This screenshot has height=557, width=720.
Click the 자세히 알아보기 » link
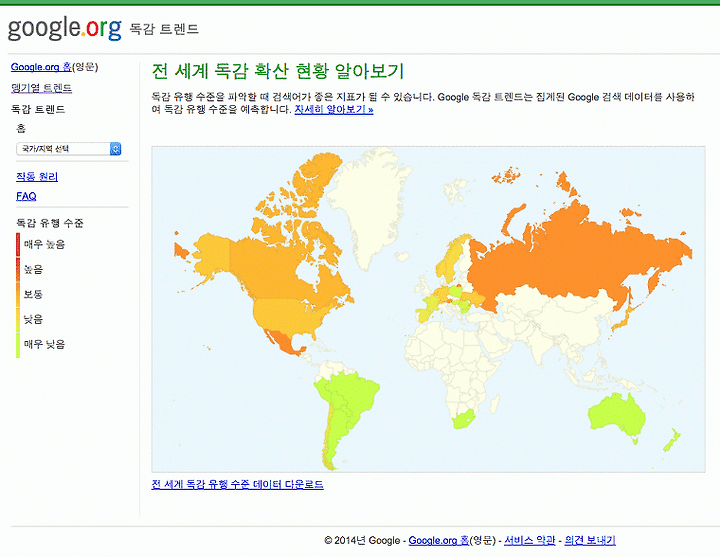(334, 109)
